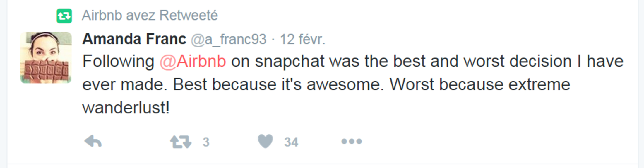The image size is (644, 168).
Task: Open Amanda Franc's profile picture
Action: point(46,57)
